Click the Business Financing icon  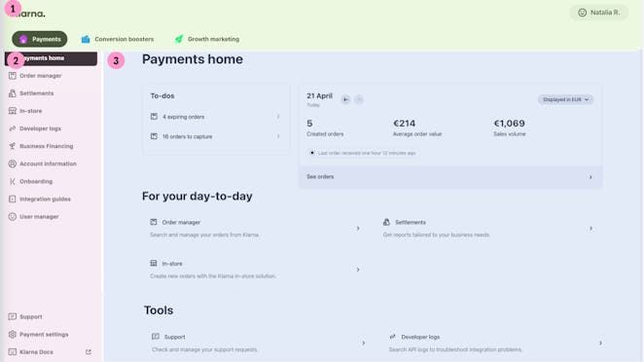[x=13, y=146]
